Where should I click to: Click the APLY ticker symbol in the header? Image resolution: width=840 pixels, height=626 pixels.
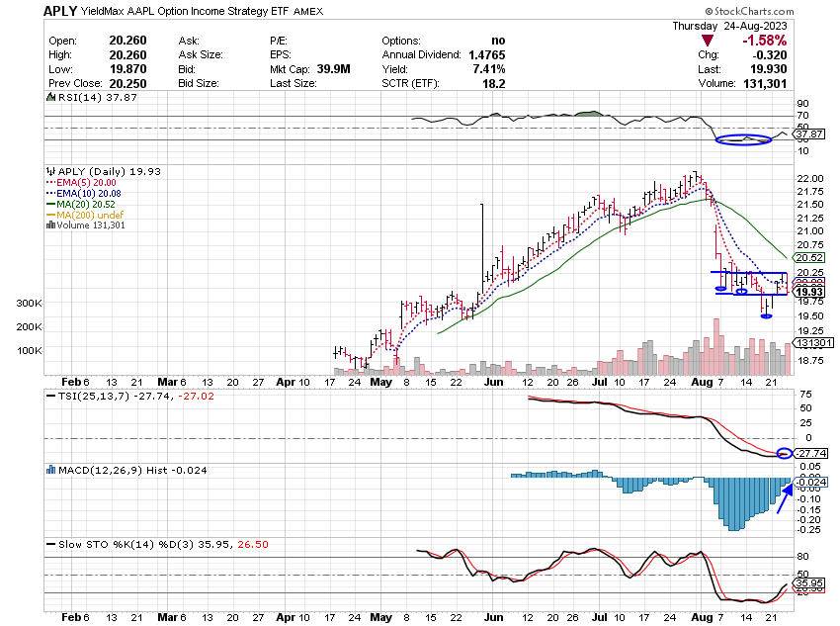(x=60, y=11)
